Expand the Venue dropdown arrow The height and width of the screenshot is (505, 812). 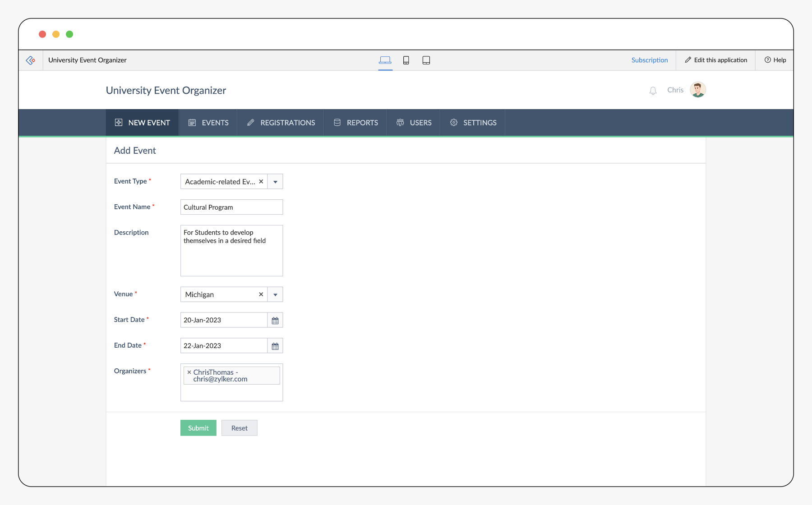click(x=275, y=294)
